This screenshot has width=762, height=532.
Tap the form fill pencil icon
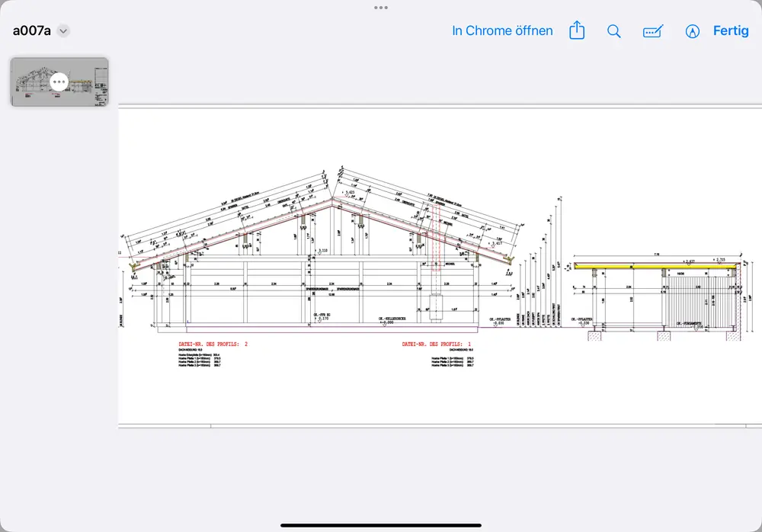(x=653, y=31)
